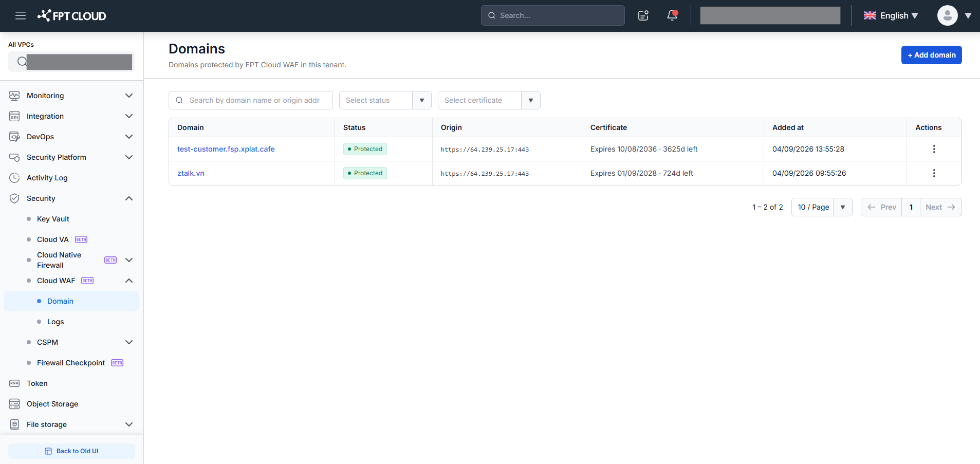Expand the Security Platform chevron
This screenshot has height=464, width=980.
coord(129,157)
